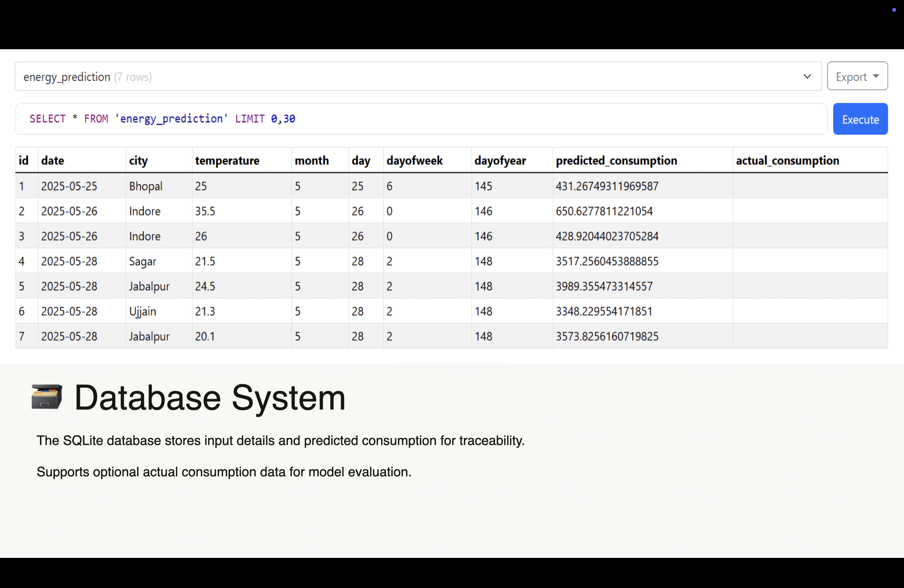Click the predicted_consumption column header
The width and height of the screenshot is (904, 588).
(x=616, y=161)
